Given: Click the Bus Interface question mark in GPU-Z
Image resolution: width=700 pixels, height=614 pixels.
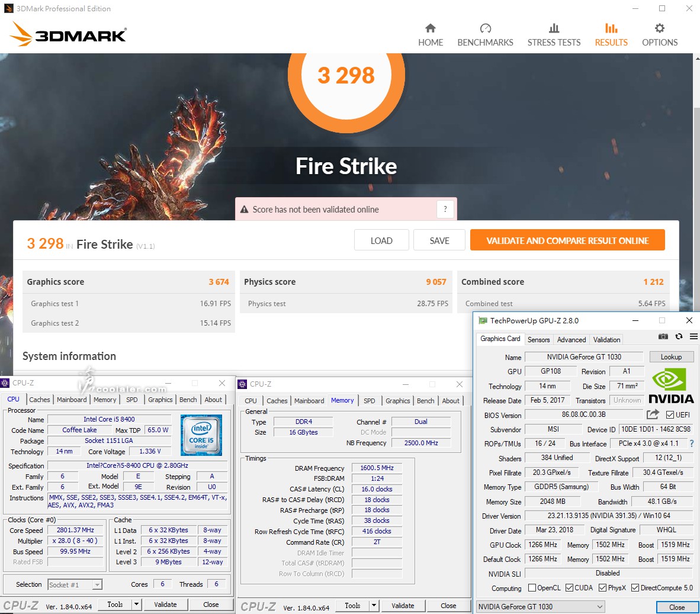Looking at the screenshot, I should click(x=692, y=443).
